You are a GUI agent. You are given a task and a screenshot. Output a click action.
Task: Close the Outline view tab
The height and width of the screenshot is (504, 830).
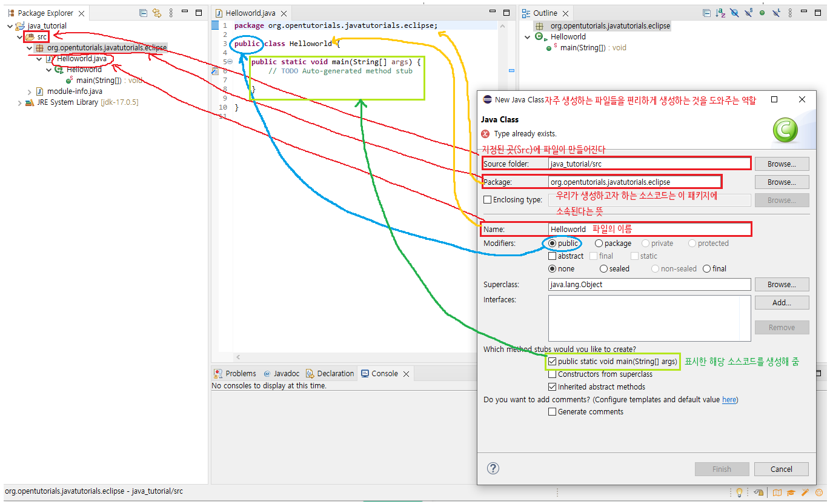pos(565,13)
